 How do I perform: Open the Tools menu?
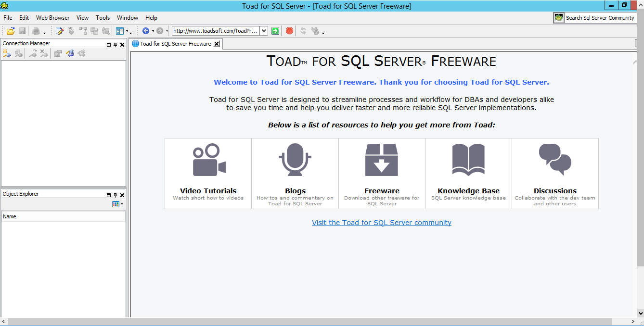[103, 17]
